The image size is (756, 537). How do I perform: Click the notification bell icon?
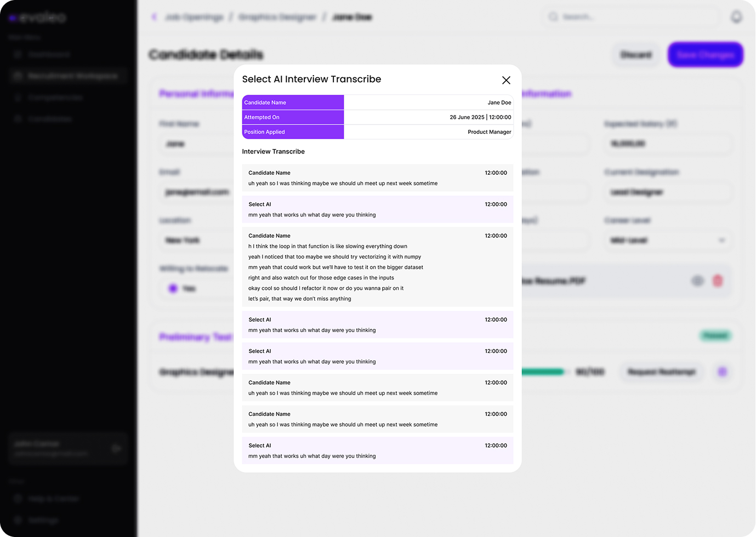[736, 17]
